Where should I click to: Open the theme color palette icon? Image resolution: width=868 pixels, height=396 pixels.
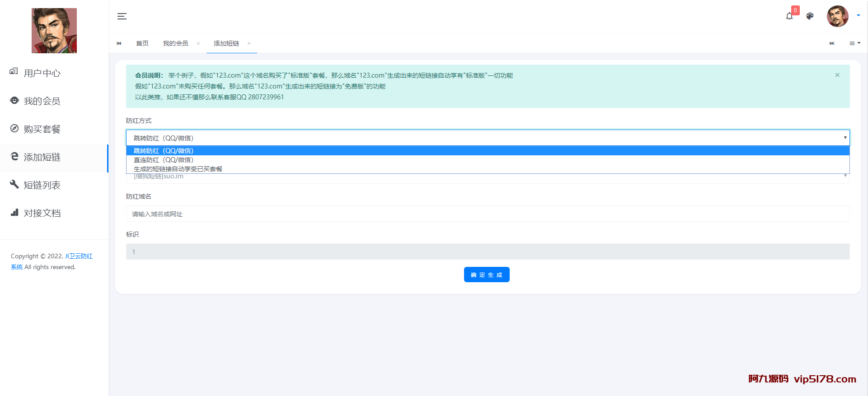point(810,16)
